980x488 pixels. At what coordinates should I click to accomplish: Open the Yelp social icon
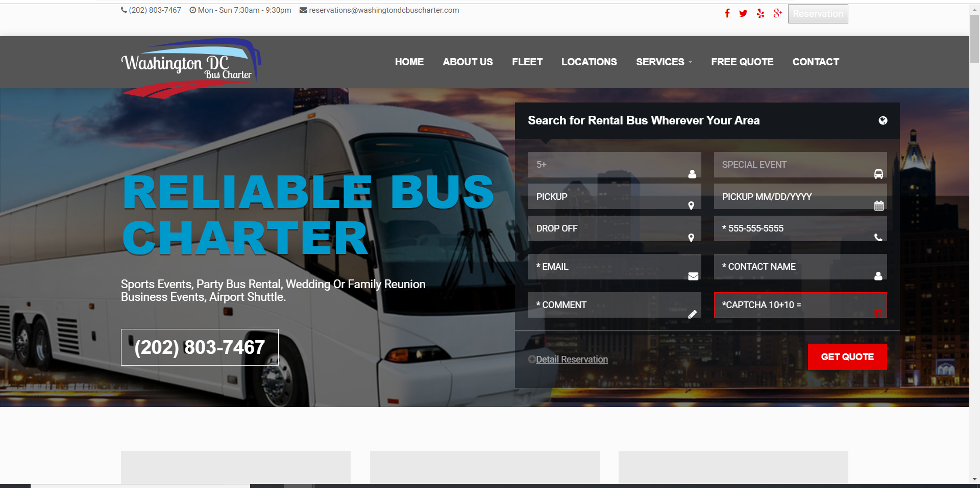tap(761, 13)
